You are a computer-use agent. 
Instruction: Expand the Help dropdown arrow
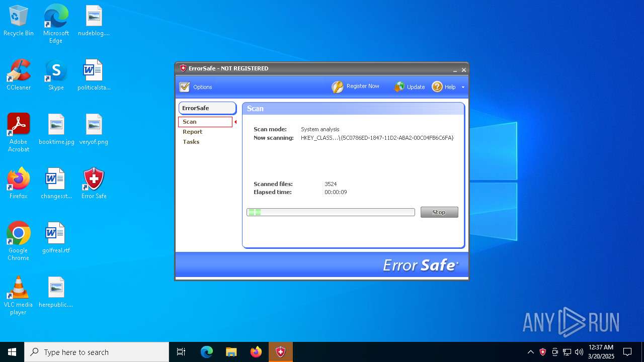pos(463,87)
